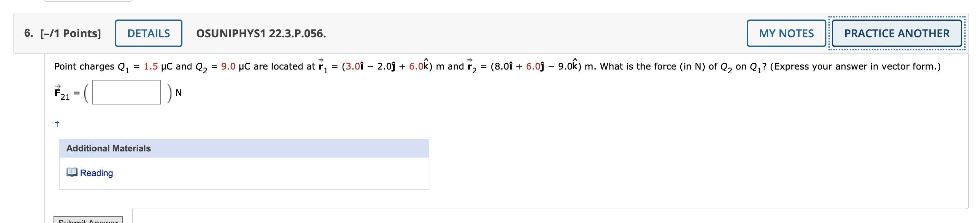Click the footnote marker below the answer box
980x223 pixels.
click(57, 123)
